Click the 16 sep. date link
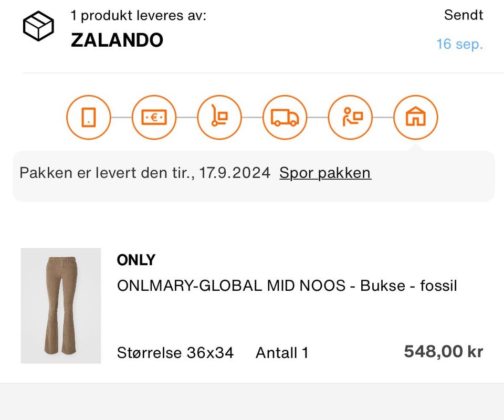Viewport: 504px width, 420px height. 460,44
